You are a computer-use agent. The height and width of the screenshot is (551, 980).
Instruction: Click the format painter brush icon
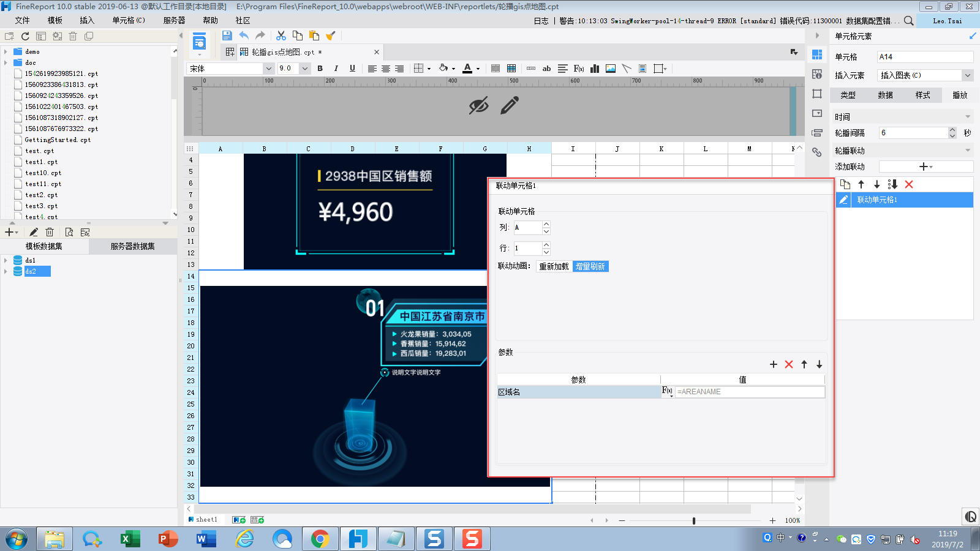tap(331, 36)
